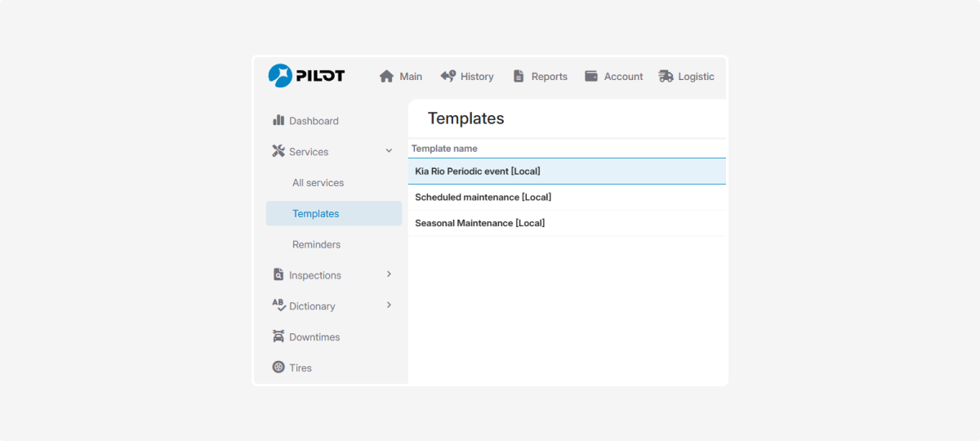Open Scheduled maintenance [Local] template

point(483,198)
